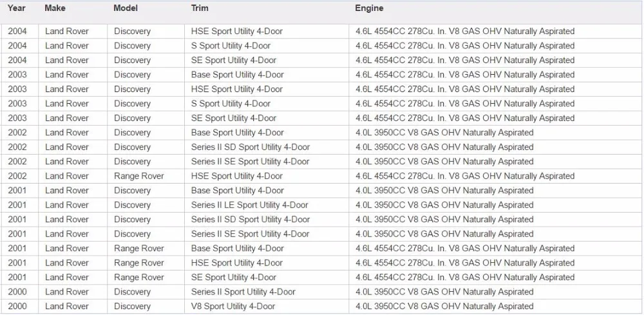Screen dimensions: 644x315
Task: Select the 2003 SE Sport Utility 4-Door trim
Action: pos(234,118)
